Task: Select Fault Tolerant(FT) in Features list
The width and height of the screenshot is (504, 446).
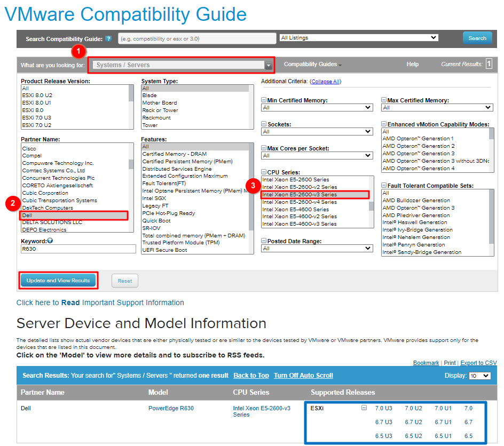Action: [x=164, y=184]
